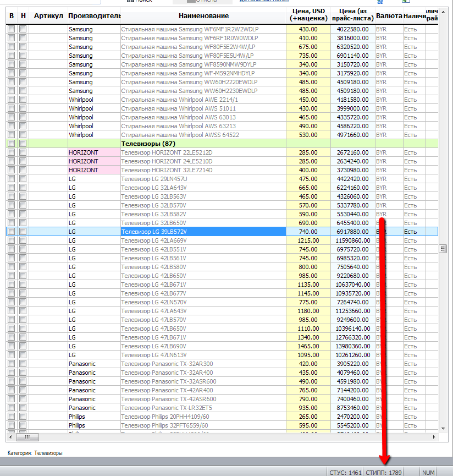
Task: Click BYR currency cell for LG 32LB582V
Action: (x=389, y=214)
